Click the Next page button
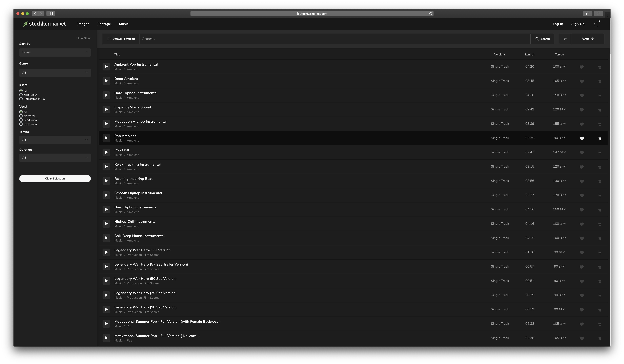Viewport: 624px width, 364px height. click(587, 39)
